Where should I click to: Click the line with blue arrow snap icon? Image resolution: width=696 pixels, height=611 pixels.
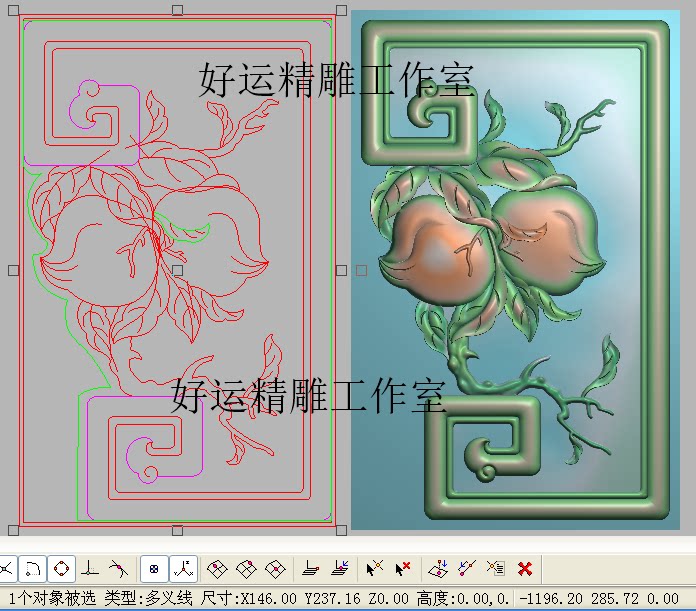click(x=467, y=569)
